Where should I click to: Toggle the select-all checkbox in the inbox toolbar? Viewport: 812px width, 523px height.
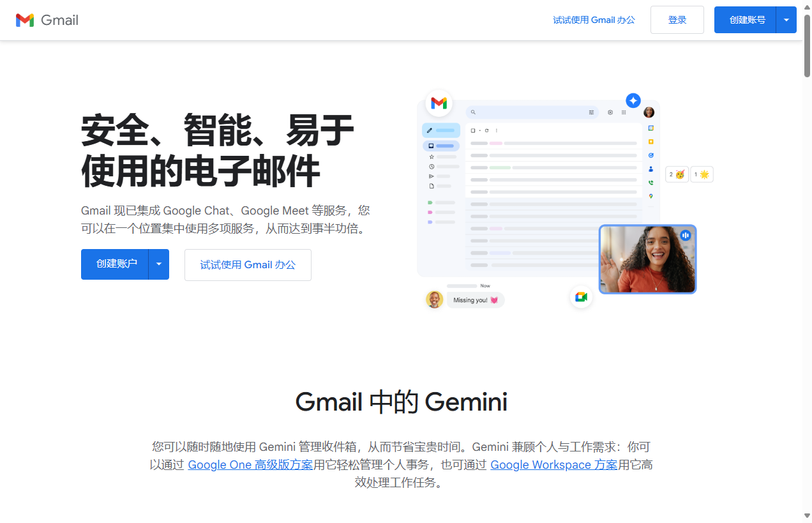[472, 130]
